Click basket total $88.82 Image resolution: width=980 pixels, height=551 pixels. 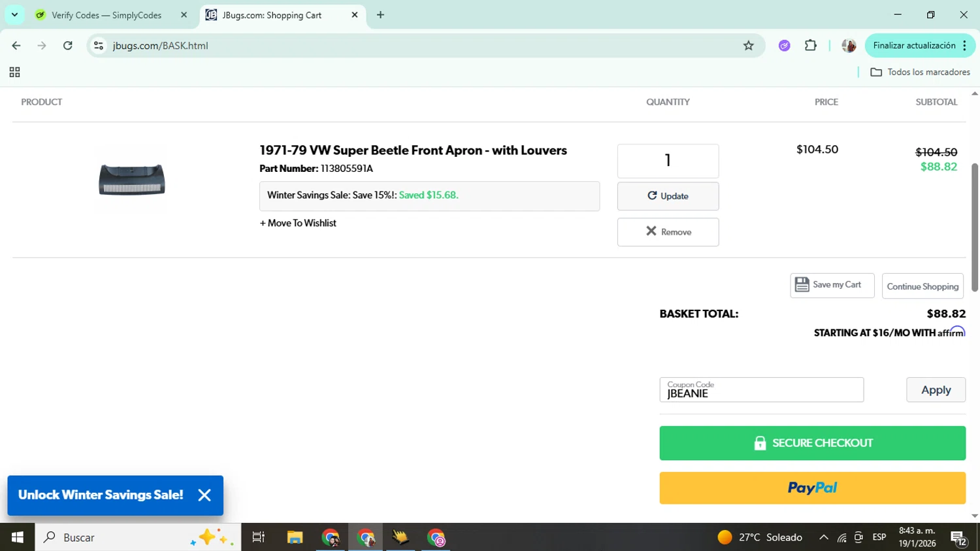pyautogui.click(x=946, y=314)
